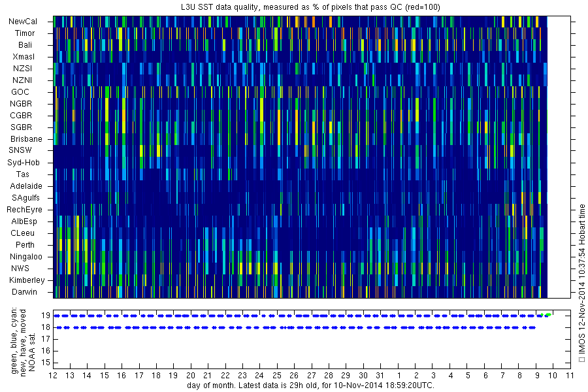Screen dimensions: 588x392
Task: Click the XmasI region label
Action: [24, 57]
